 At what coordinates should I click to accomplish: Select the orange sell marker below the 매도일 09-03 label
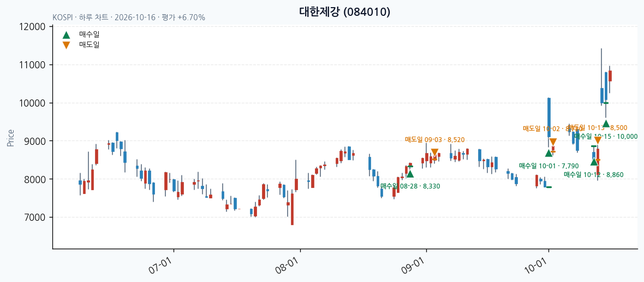(434, 152)
